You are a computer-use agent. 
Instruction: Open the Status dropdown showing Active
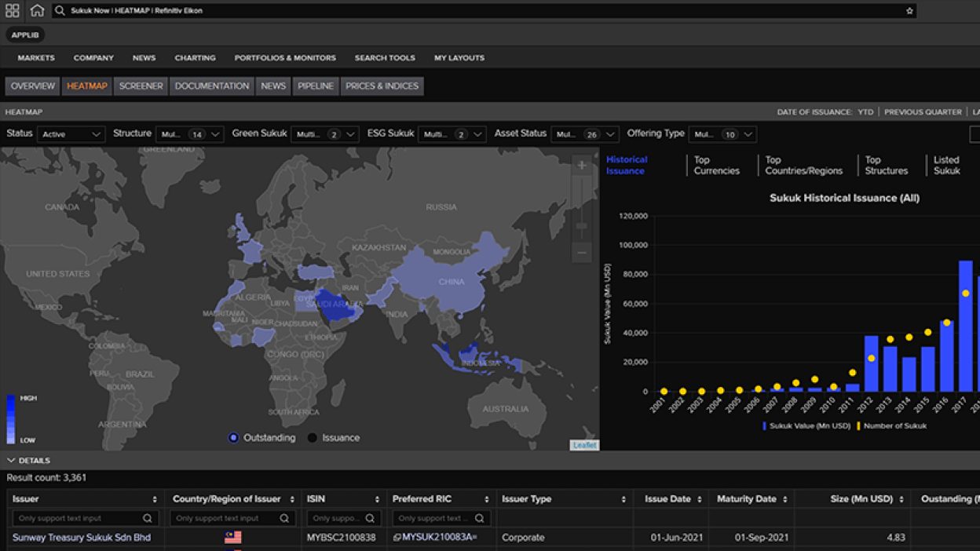[x=71, y=133]
